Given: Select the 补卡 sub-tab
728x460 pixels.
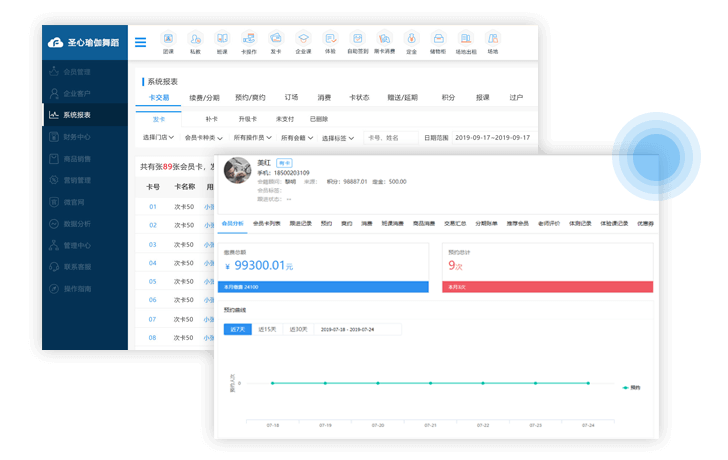Looking at the screenshot, I should pyautogui.click(x=211, y=119).
